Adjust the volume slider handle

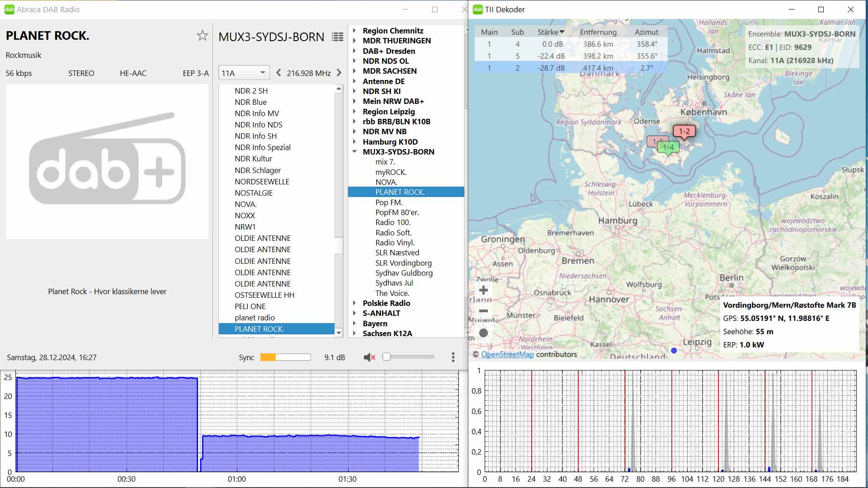pos(387,357)
